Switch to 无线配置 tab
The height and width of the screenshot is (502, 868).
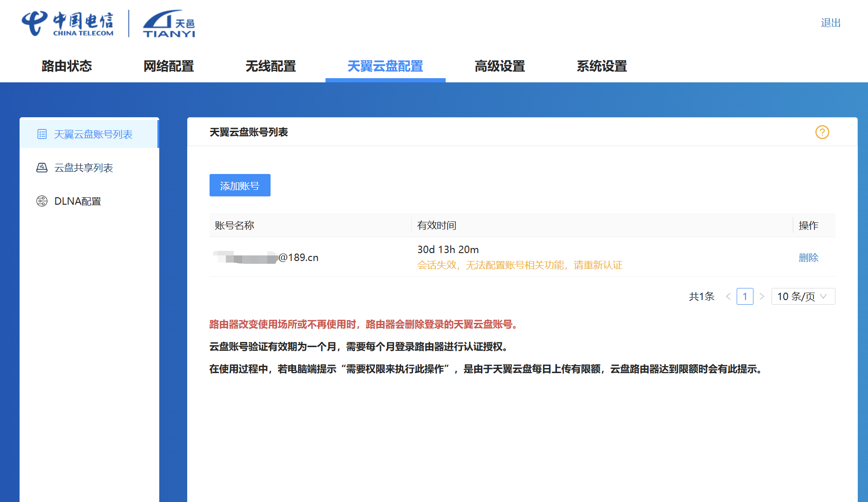[x=271, y=66]
